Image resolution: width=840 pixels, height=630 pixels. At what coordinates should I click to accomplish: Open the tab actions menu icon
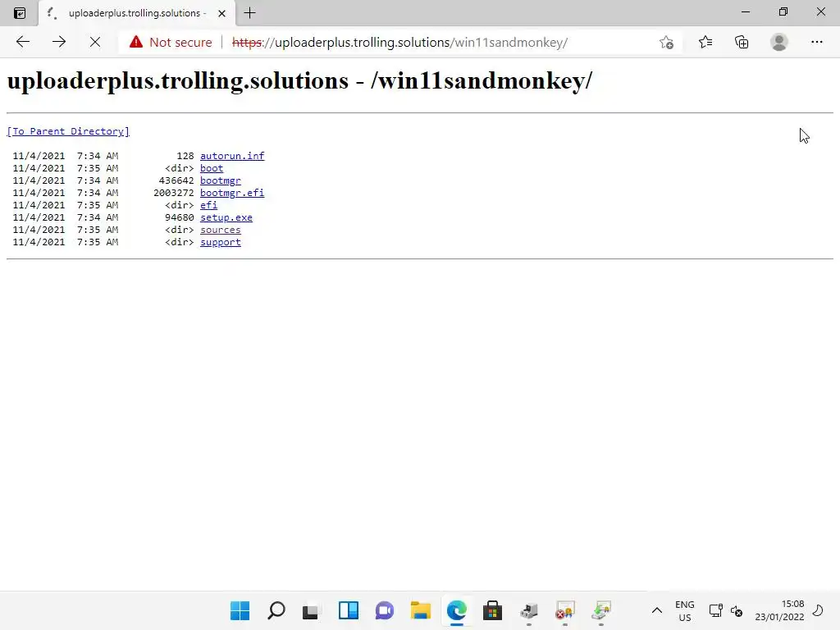[x=20, y=13]
